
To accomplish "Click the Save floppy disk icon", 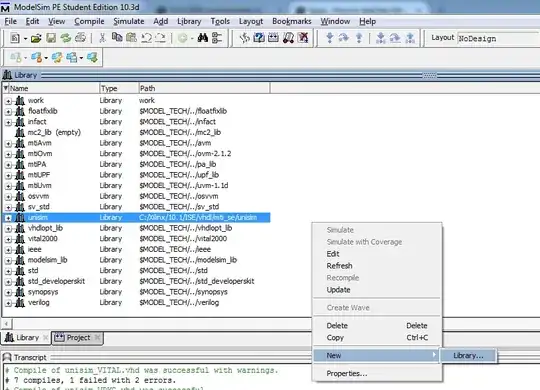I will 51,38.
